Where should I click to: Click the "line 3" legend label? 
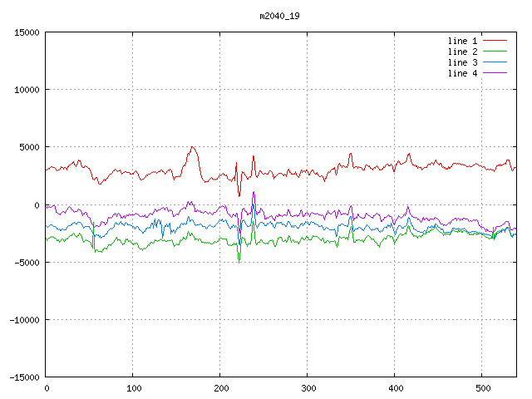click(x=462, y=62)
